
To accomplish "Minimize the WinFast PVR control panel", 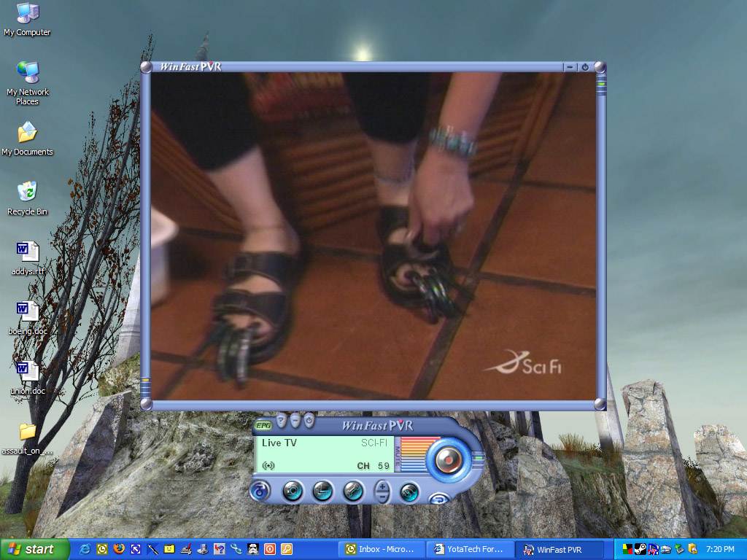I will pyautogui.click(x=295, y=421).
